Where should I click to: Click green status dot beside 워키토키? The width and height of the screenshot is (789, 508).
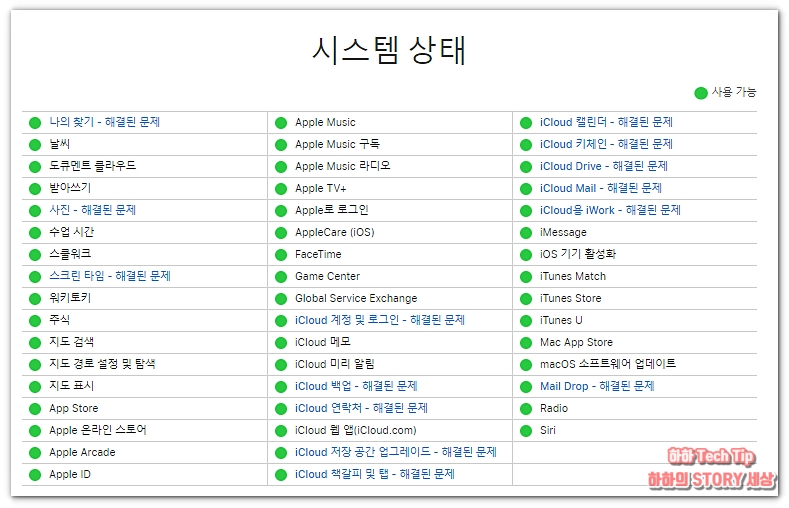click(35, 299)
